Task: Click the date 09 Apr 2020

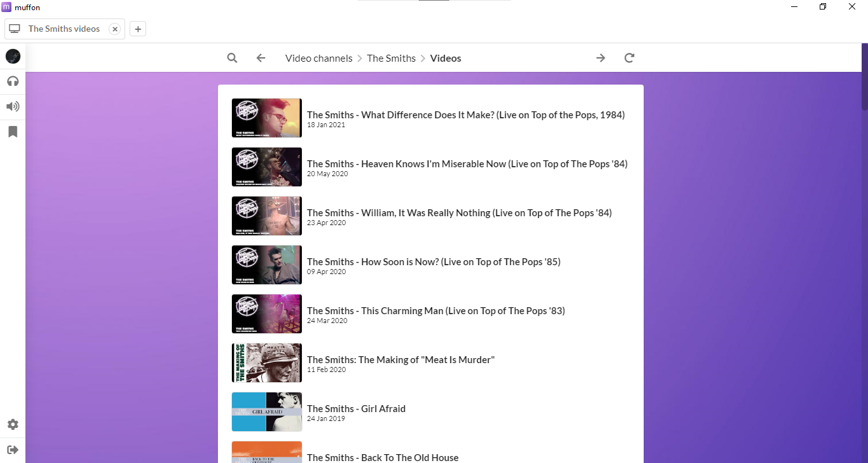Action: click(x=326, y=272)
